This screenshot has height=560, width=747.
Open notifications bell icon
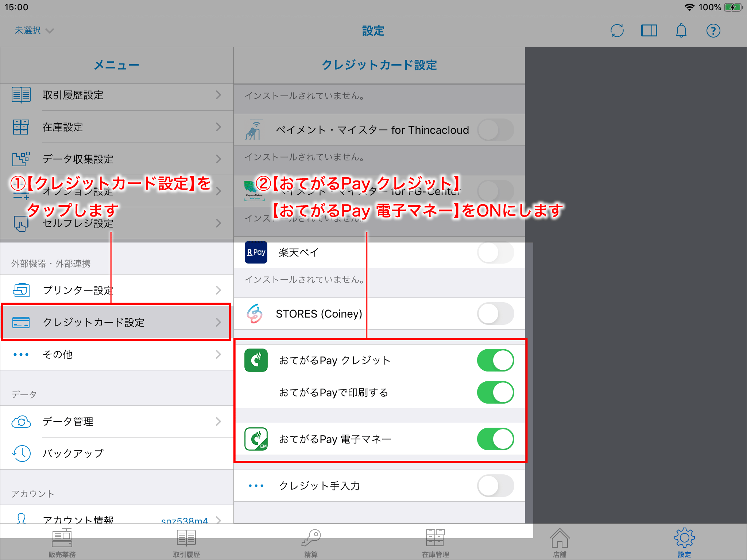point(681,31)
